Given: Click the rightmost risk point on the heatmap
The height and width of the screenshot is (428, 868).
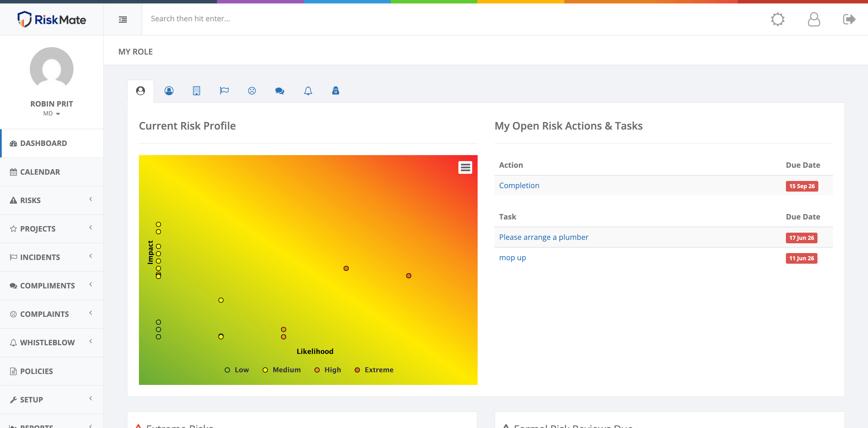Looking at the screenshot, I should click(409, 276).
